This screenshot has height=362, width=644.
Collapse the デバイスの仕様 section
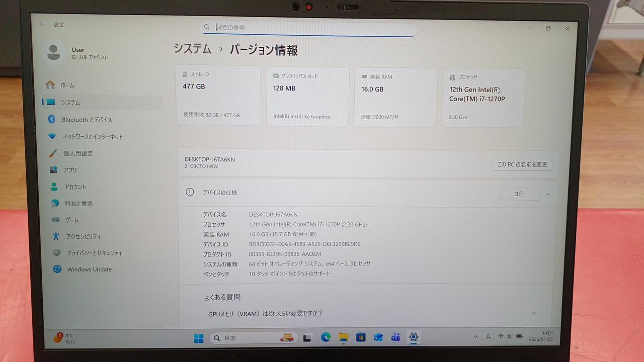[x=548, y=194]
